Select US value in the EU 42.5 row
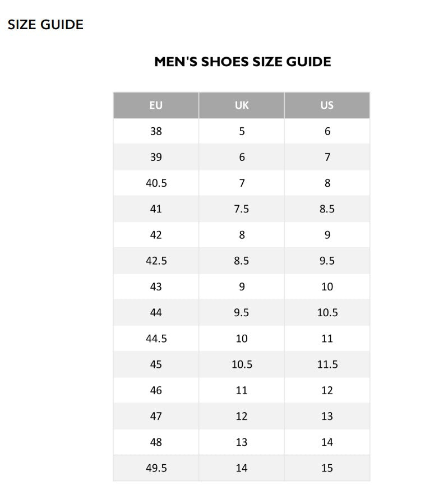Screen dimensions: 425x504 pos(327,261)
